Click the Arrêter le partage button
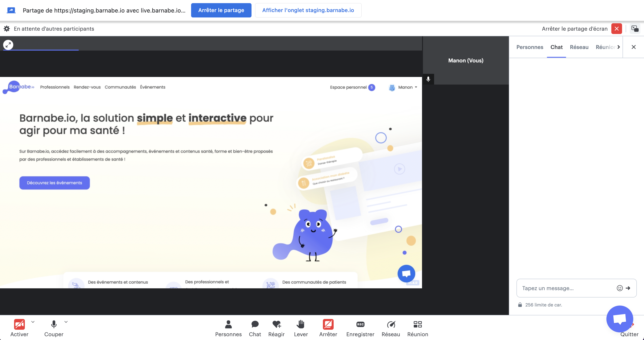The image size is (644, 340). point(221,10)
